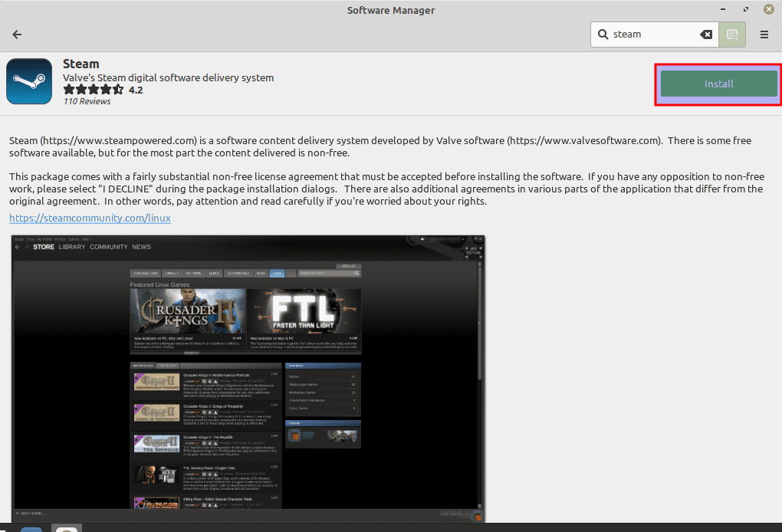Maximize the Software Manager window
782x532 pixels.
[746, 9]
